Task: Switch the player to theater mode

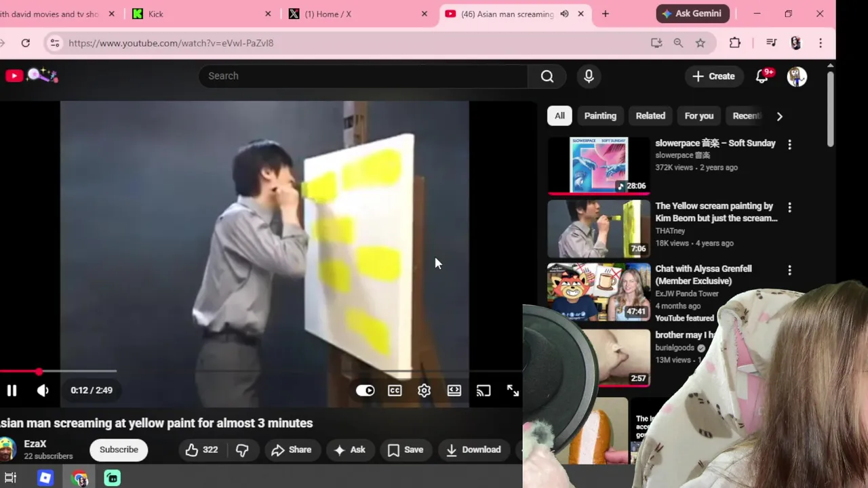Action: tap(454, 390)
